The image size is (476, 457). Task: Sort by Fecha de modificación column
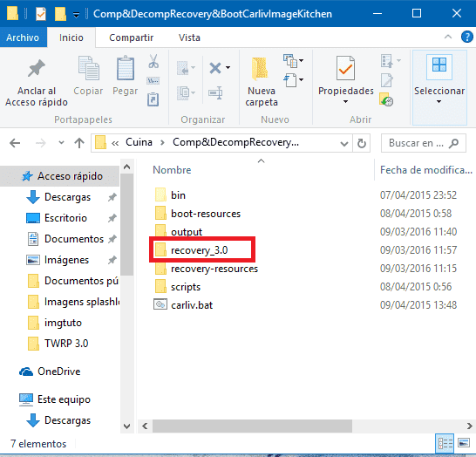[x=425, y=170]
